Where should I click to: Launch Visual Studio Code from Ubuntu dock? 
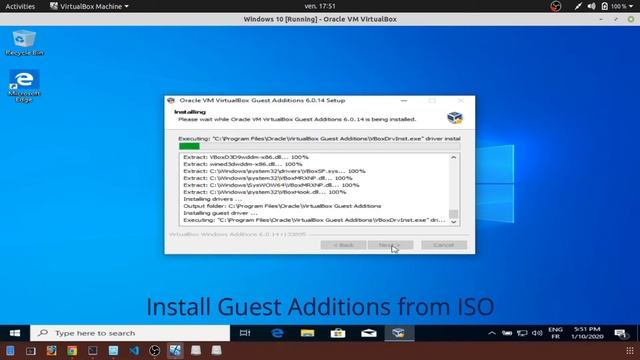[134, 351]
